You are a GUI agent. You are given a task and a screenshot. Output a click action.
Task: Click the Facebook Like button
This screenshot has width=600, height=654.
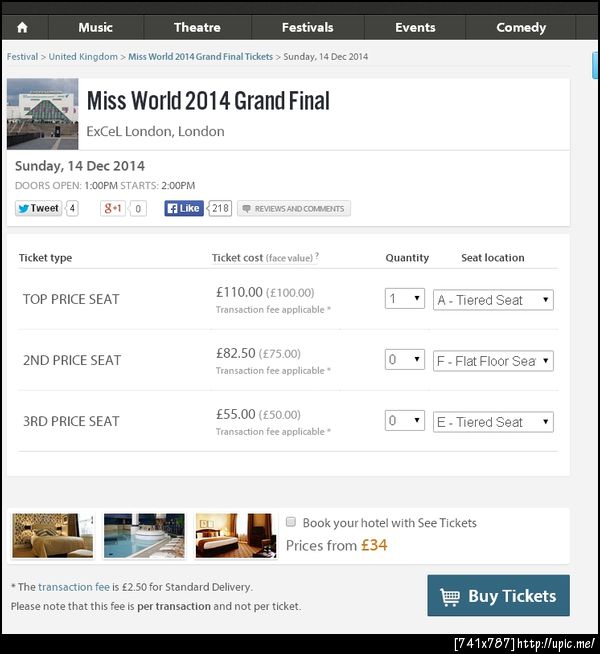(184, 208)
